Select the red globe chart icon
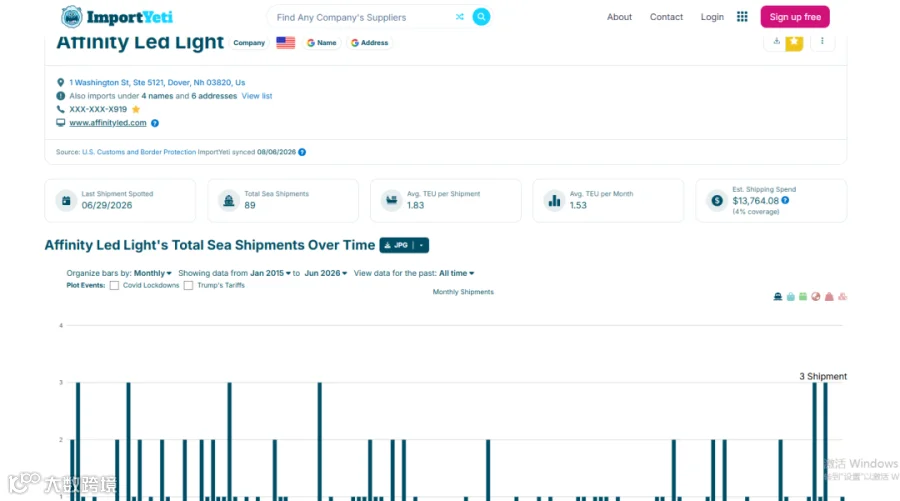The image size is (900, 501). (x=816, y=297)
